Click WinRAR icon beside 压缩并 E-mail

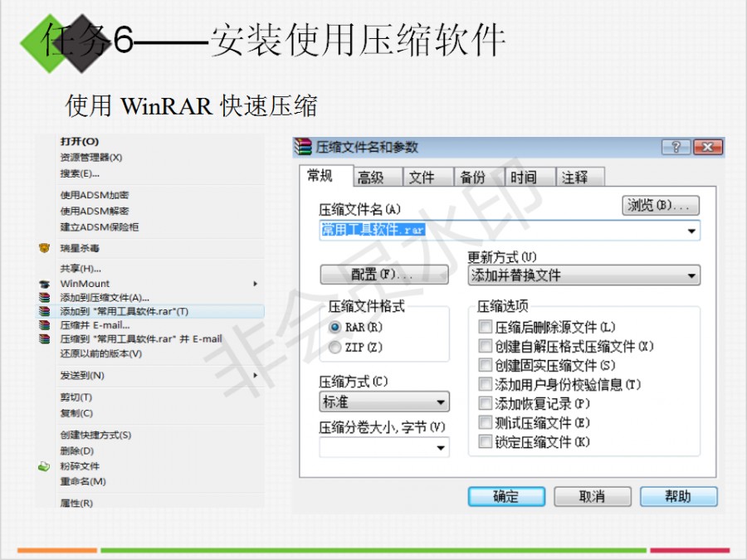tap(44, 325)
